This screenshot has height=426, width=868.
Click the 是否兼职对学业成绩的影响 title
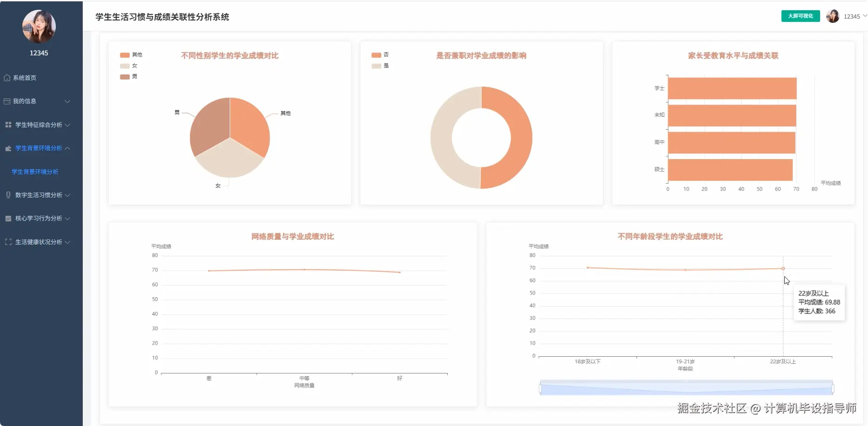coord(481,55)
